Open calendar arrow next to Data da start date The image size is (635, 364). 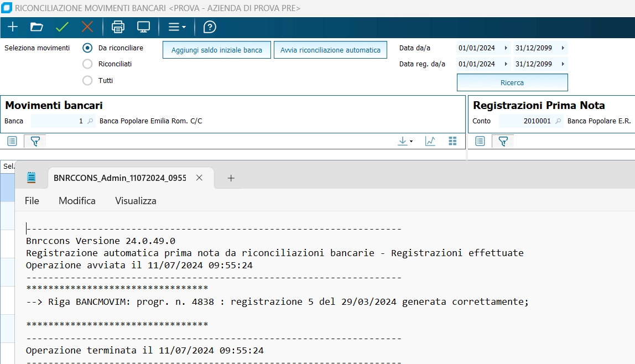point(506,48)
